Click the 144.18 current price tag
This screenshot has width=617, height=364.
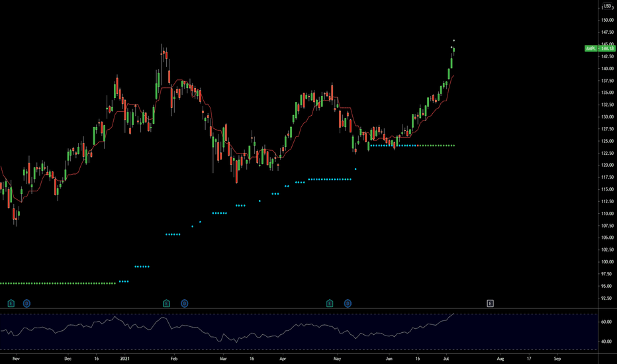click(x=607, y=48)
